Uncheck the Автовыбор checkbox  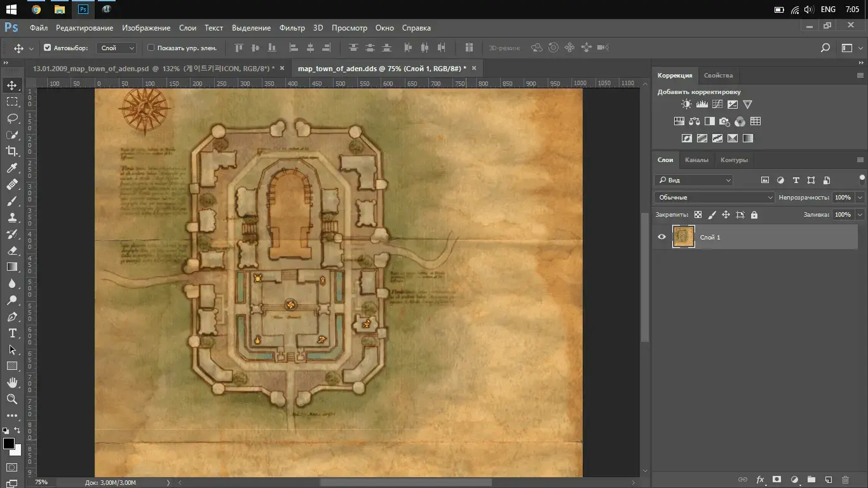(47, 48)
